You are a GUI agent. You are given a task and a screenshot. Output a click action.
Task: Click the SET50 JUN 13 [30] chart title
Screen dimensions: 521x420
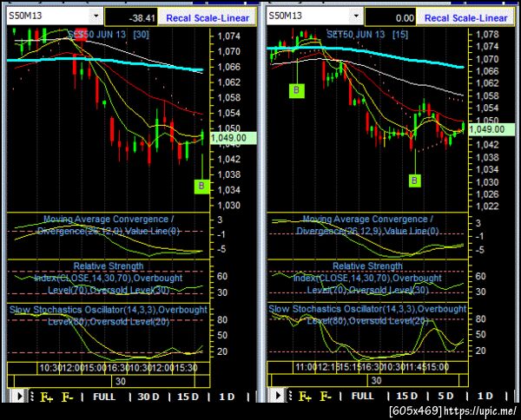(x=109, y=35)
